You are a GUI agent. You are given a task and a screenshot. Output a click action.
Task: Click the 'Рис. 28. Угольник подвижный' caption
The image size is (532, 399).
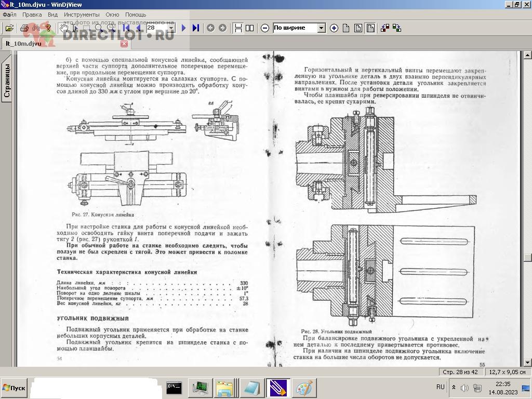click(x=336, y=331)
